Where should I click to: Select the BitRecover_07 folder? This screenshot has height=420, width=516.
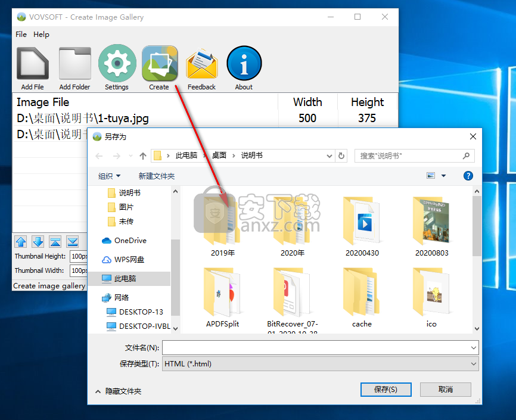(292, 299)
